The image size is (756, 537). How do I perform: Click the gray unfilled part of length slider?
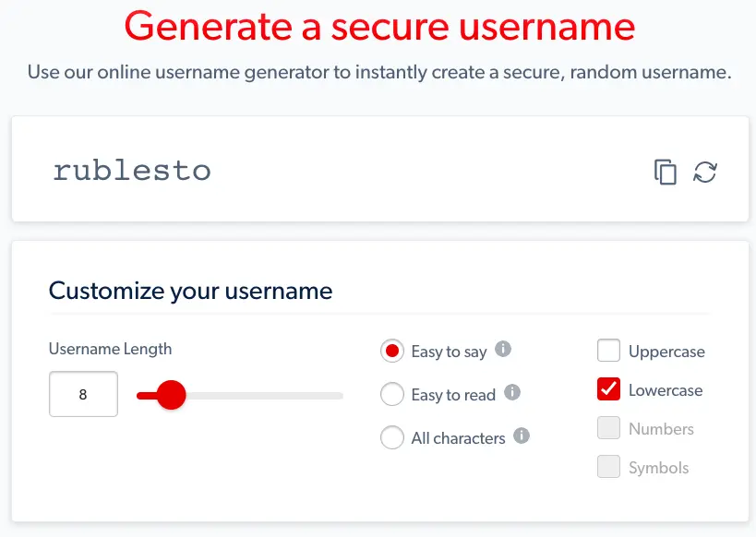pyautogui.click(x=268, y=396)
